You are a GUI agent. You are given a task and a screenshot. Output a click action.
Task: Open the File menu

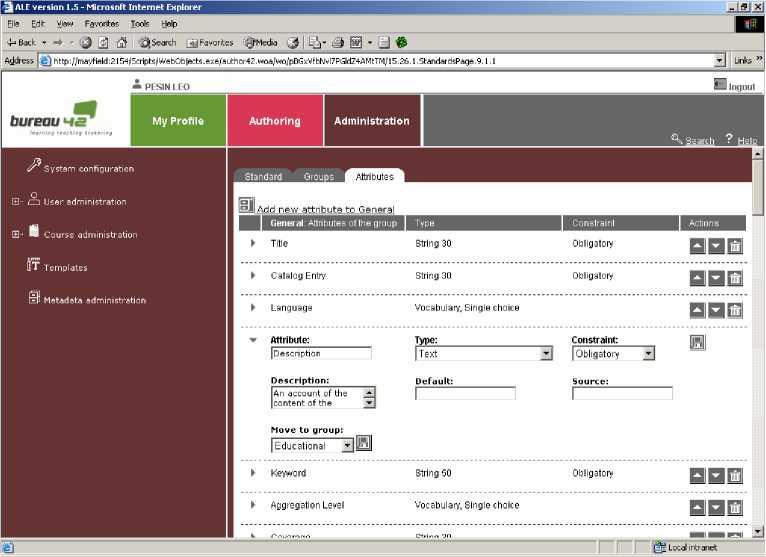(x=13, y=23)
